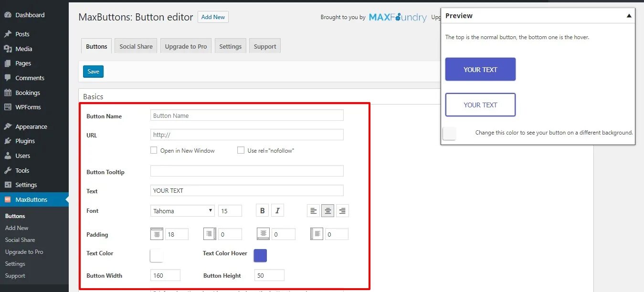Click the Button Tooltip input field
This screenshot has width=644, height=292.
coord(247,171)
